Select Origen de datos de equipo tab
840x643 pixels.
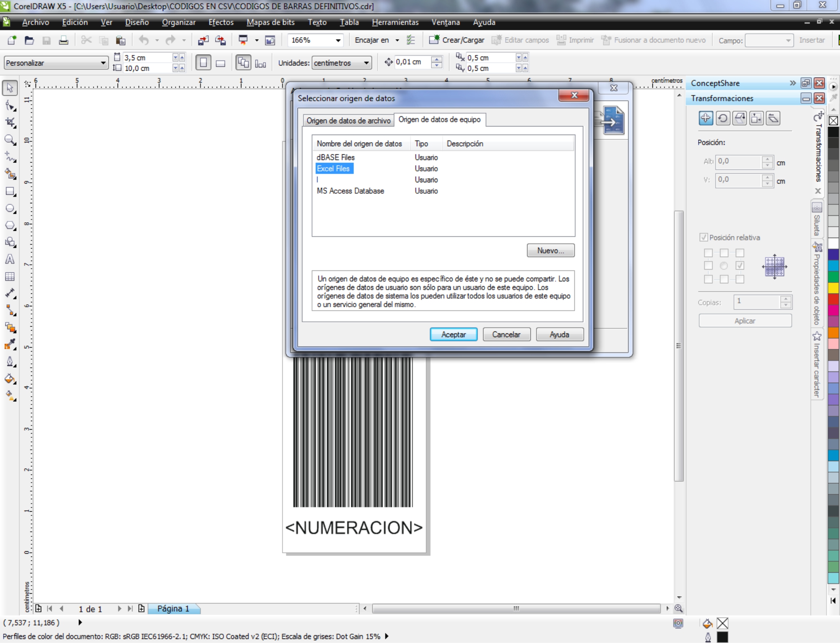(439, 120)
